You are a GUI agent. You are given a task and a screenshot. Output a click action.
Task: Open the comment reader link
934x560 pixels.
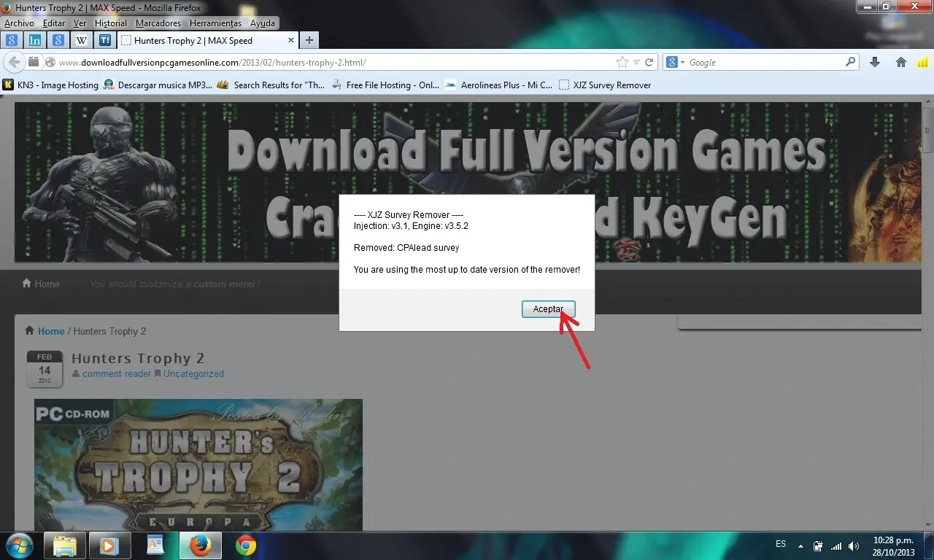tap(117, 374)
